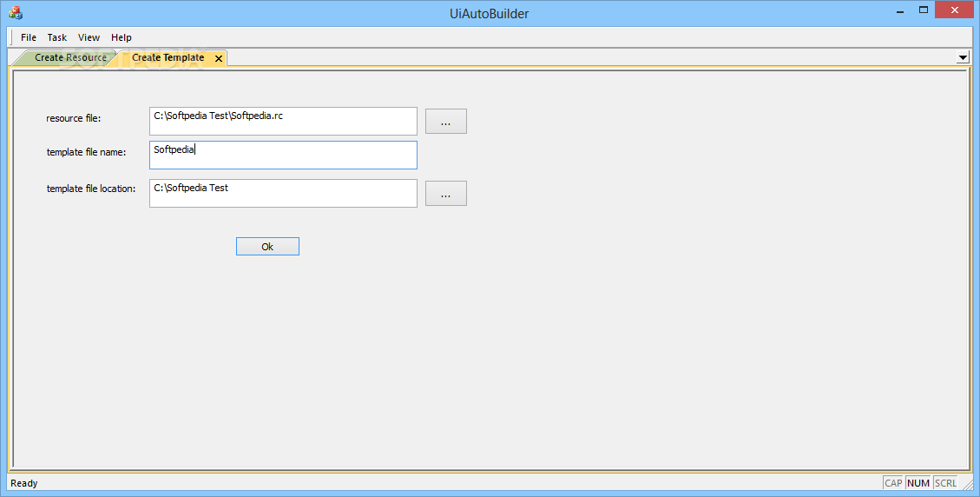Open the View menu
This screenshot has height=497, width=980.
pos(89,37)
